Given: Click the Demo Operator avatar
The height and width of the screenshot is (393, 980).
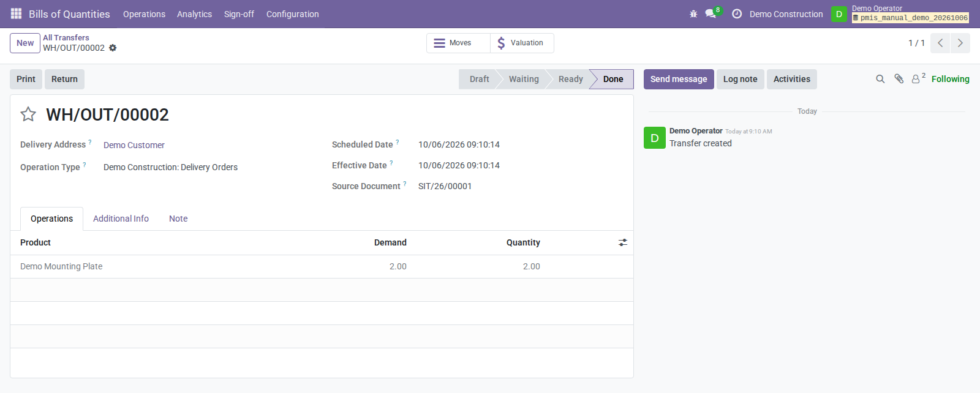Looking at the screenshot, I should click(839, 14).
